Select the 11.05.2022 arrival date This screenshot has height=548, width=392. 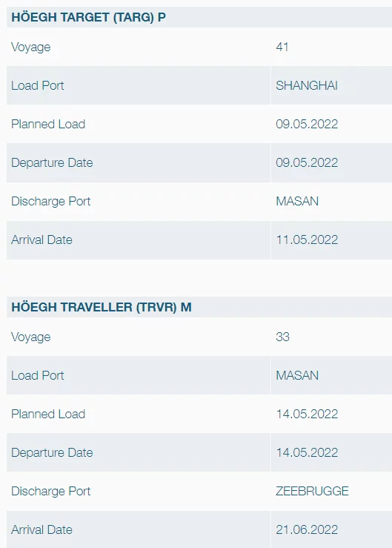point(307,240)
